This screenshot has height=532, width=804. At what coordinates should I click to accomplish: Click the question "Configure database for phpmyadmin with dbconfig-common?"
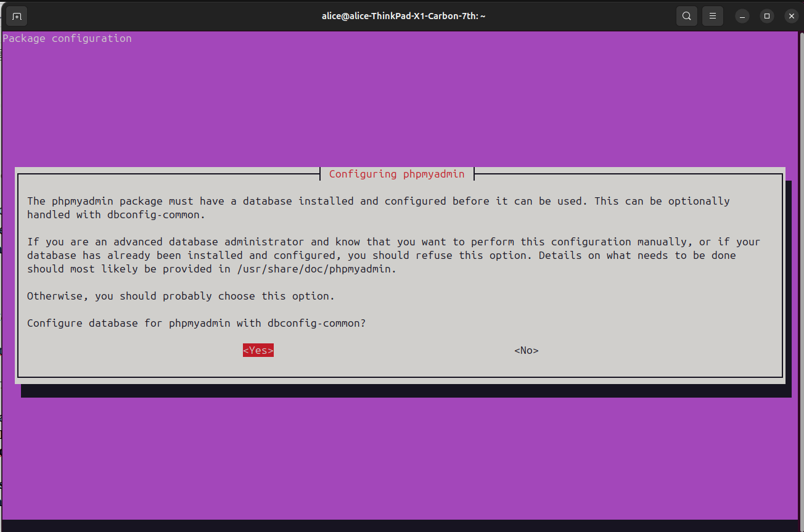click(x=197, y=323)
